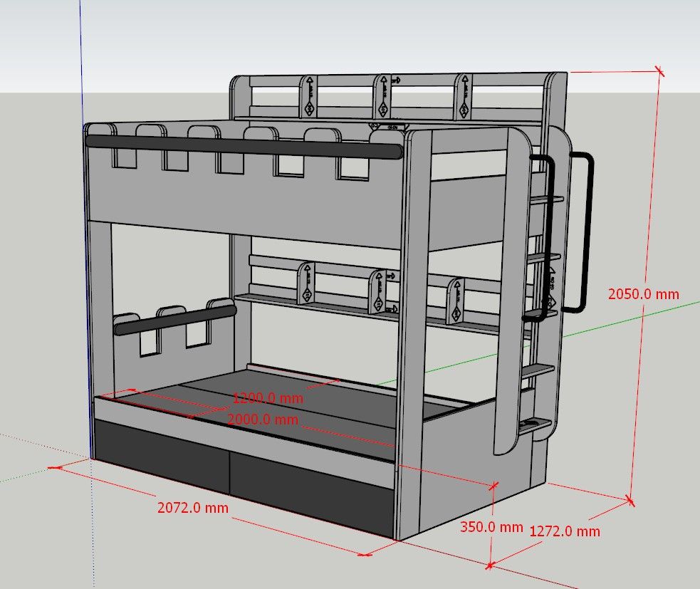
Task: Select the 2072.0 mm length dimension text
Action: tap(193, 508)
